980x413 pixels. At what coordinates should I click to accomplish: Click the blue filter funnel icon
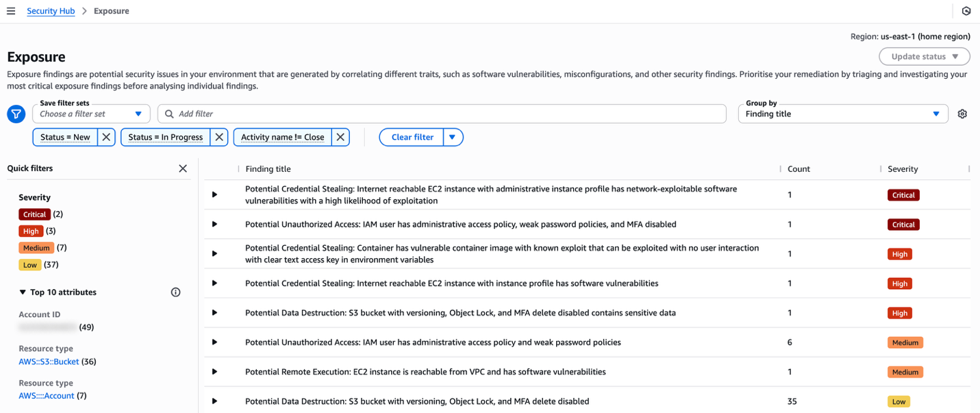point(16,114)
